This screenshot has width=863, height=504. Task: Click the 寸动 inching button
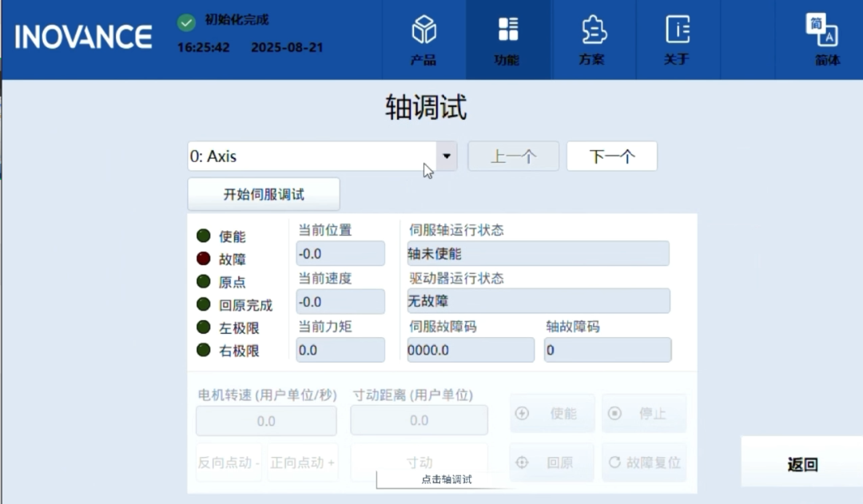420,461
